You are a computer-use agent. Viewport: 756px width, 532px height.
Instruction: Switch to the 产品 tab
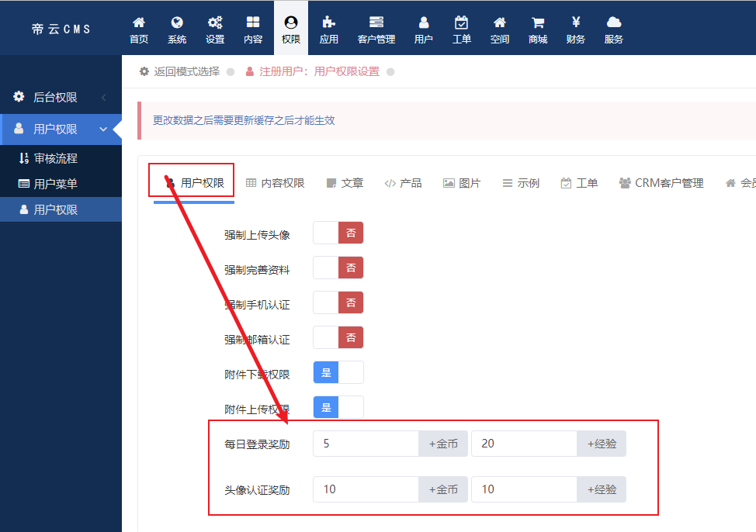(x=403, y=183)
